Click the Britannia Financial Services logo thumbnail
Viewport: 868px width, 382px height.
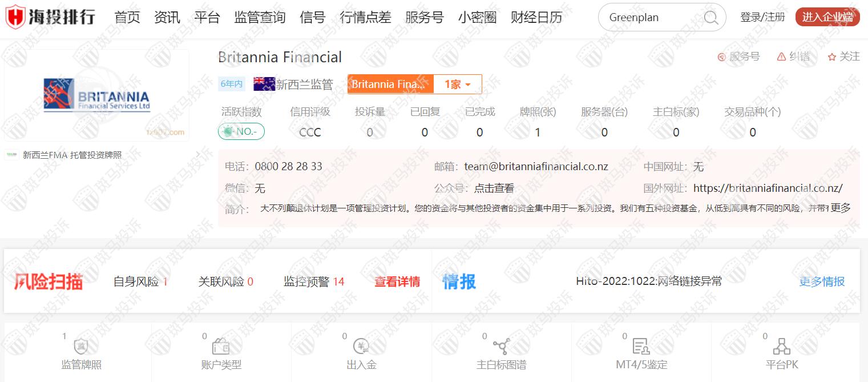point(96,95)
